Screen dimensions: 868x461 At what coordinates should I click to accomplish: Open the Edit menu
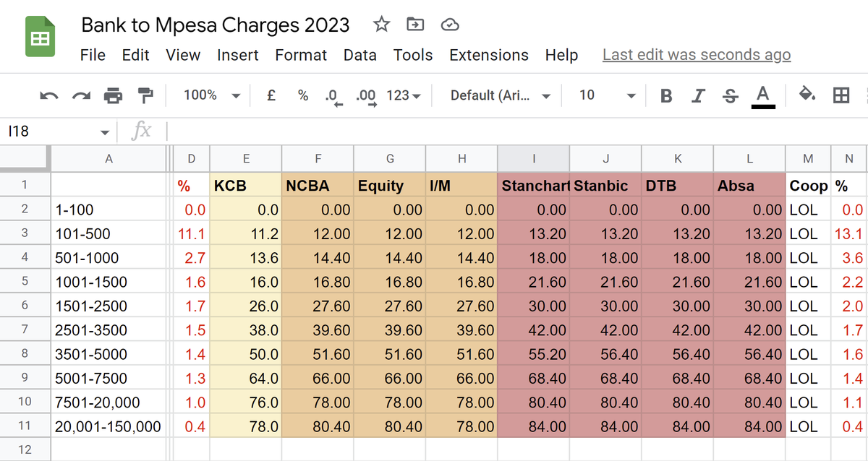click(135, 55)
